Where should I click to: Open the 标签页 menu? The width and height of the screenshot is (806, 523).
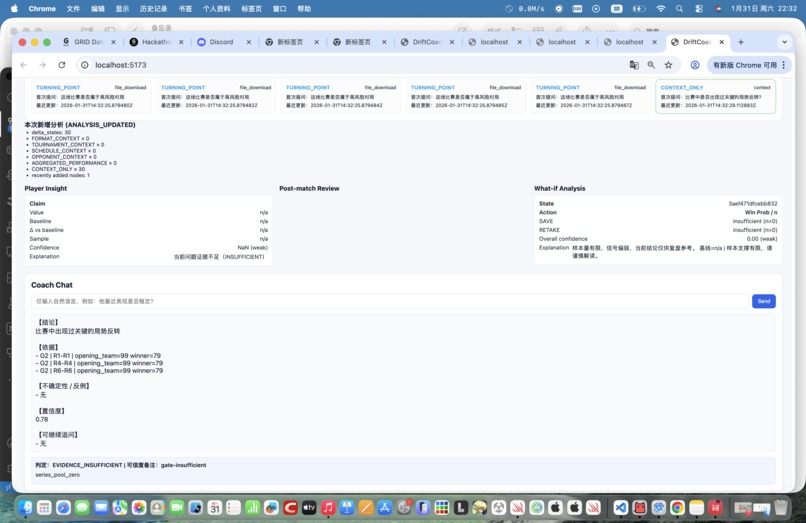click(x=251, y=9)
